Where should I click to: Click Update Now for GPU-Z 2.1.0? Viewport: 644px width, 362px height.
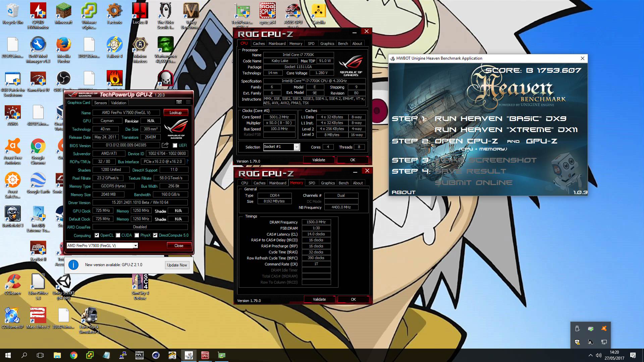tap(177, 265)
